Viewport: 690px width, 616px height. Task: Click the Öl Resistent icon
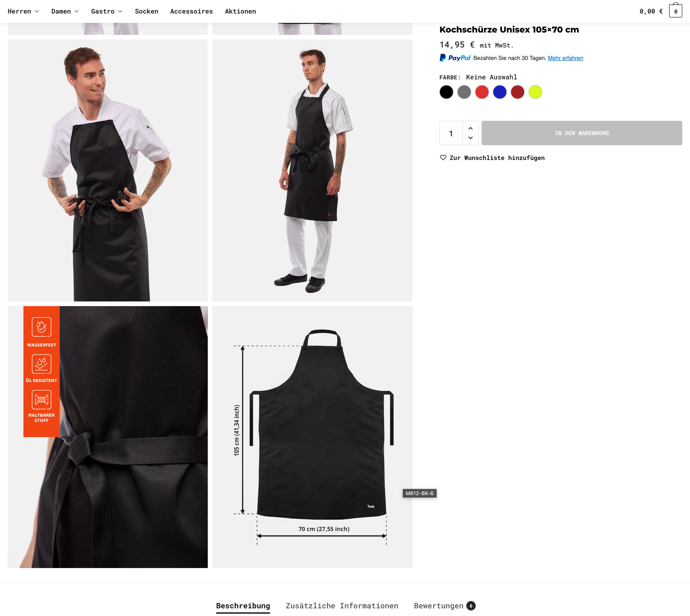pyautogui.click(x=42, y=364)
